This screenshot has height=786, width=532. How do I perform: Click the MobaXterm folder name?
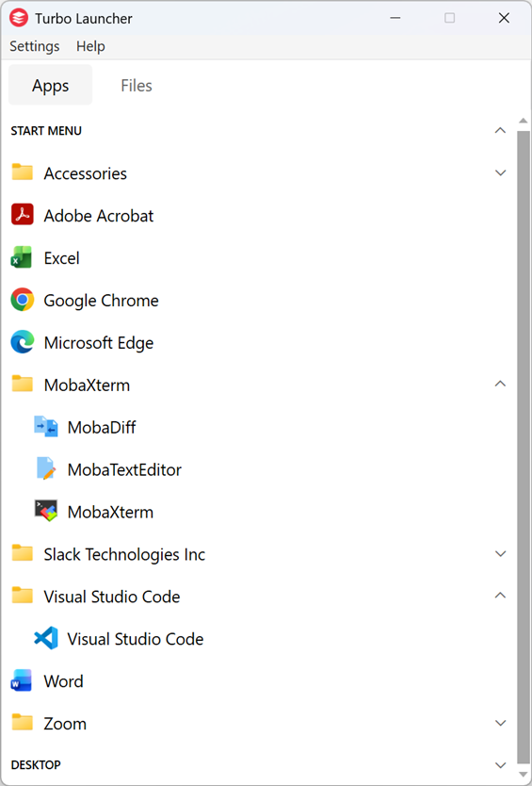[87, 385]
